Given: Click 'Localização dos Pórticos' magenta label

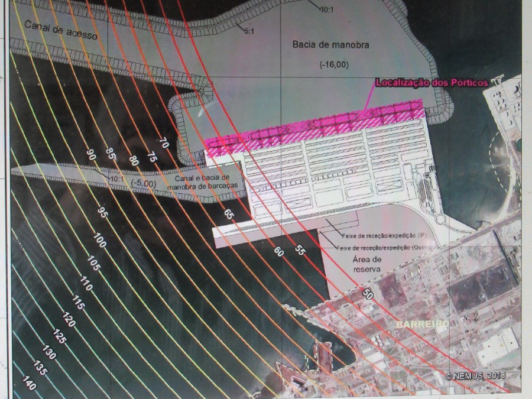Looking at the screenshot, I should pyautogui.click(x=432, y=83).
